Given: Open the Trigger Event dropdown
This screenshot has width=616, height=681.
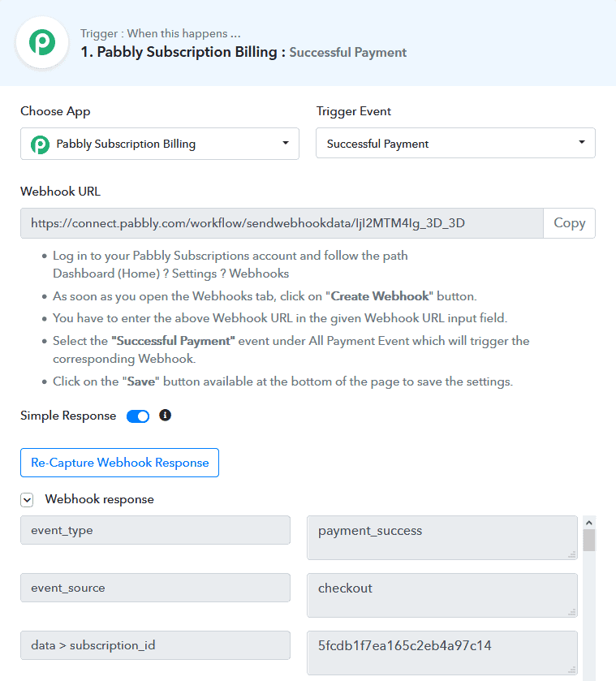Looking at the screenshot, I should tap(455, 144).
